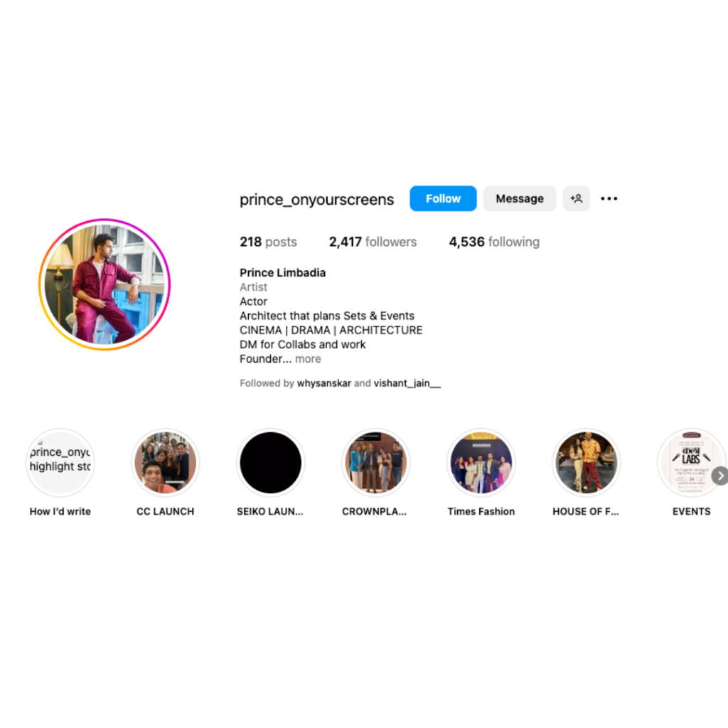Open the 4,536 following list
Image resolution: width=728 pixels, height=728 pixels.
coord(494,242)
